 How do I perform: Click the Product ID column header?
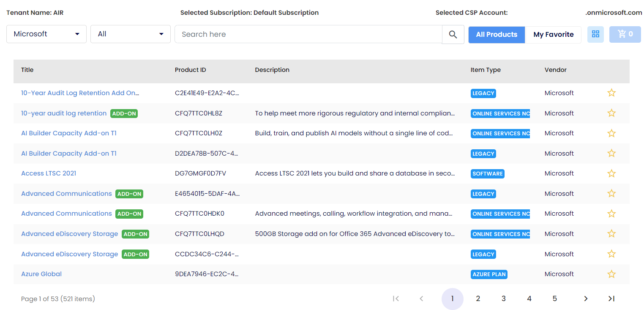(191, 70)
